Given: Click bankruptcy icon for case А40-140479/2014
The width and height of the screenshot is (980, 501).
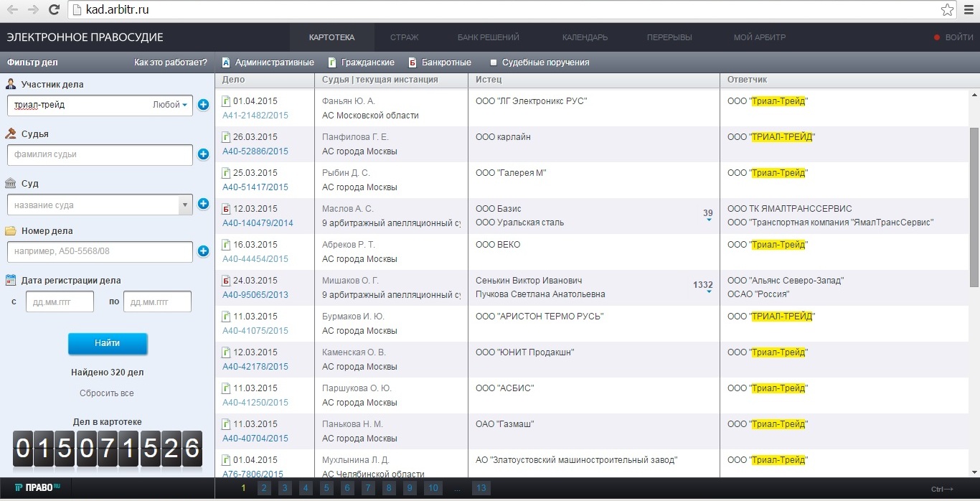Looking at the screenshot, I should coord(226,209).
